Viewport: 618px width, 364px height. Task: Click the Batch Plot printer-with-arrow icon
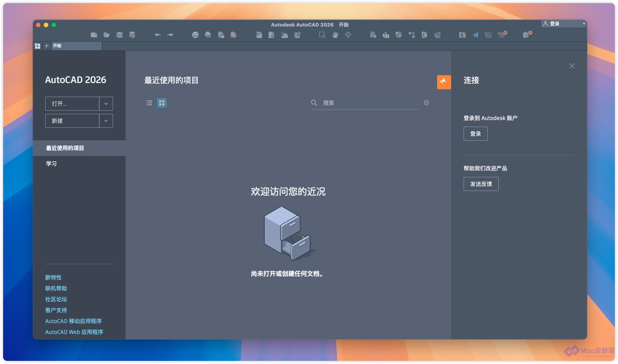click(x=208, y=35)
